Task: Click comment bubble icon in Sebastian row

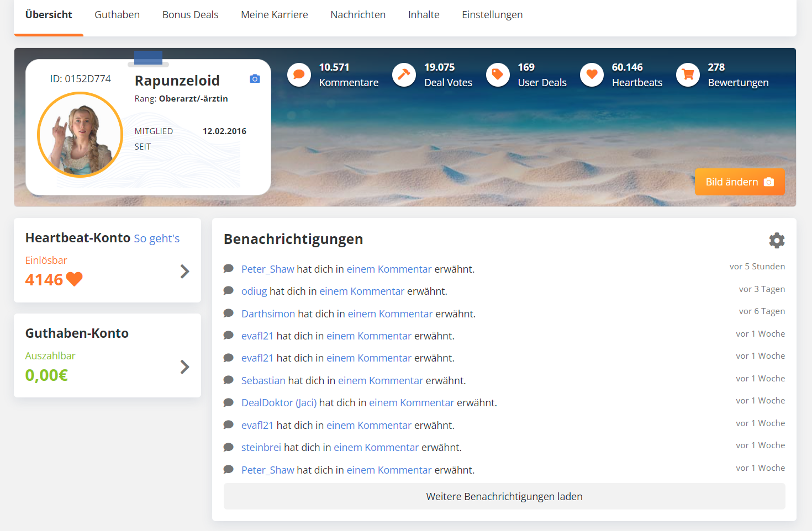Action: click(229, 380)
